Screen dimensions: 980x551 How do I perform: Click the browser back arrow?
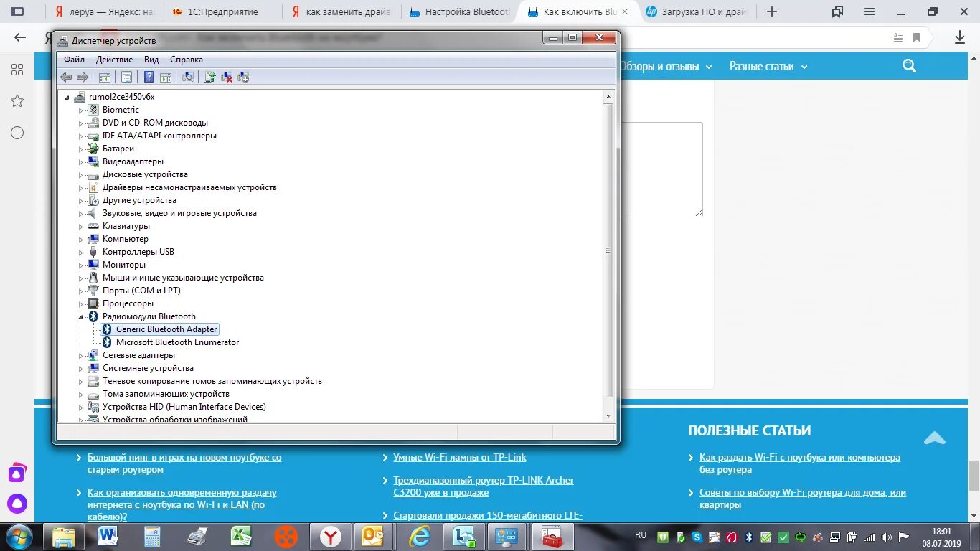coord(20,37)
